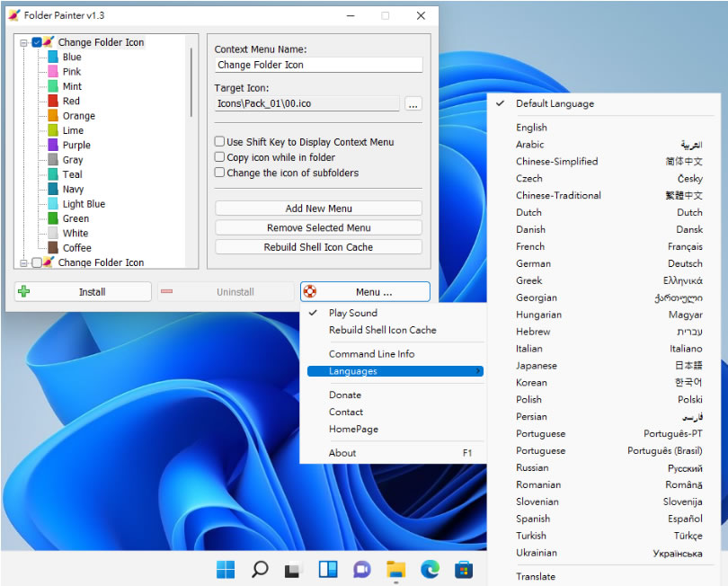Enable Copy icon while in folder

pos(219,157)
